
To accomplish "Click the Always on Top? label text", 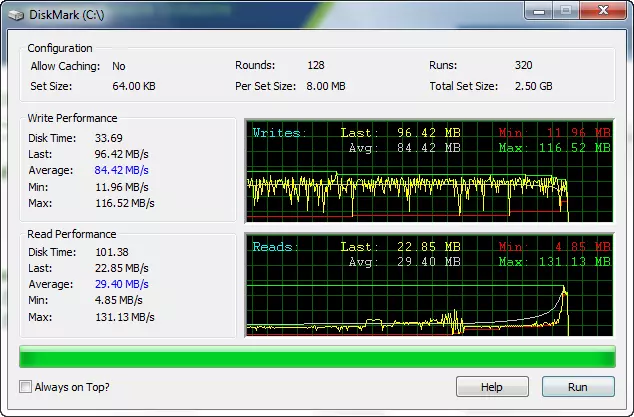I will pos(72,387).
